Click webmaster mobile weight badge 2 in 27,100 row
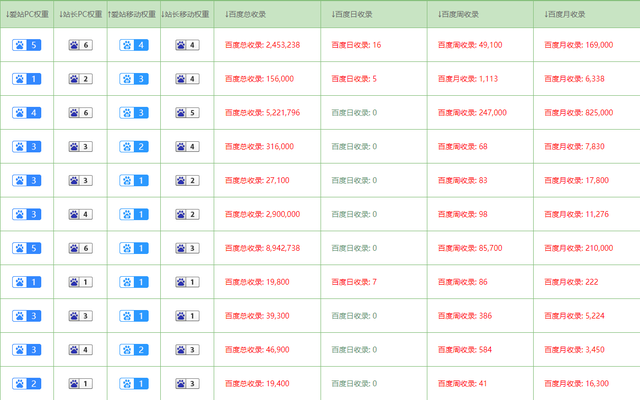The height and width of the screenshot is (400, 640). [x=187, y=180]
